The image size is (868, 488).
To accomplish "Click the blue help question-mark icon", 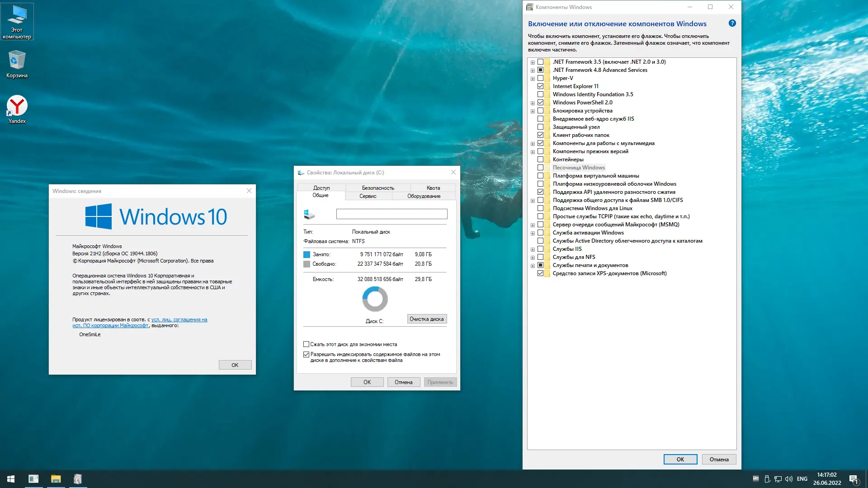I will (x=732, y=23).
